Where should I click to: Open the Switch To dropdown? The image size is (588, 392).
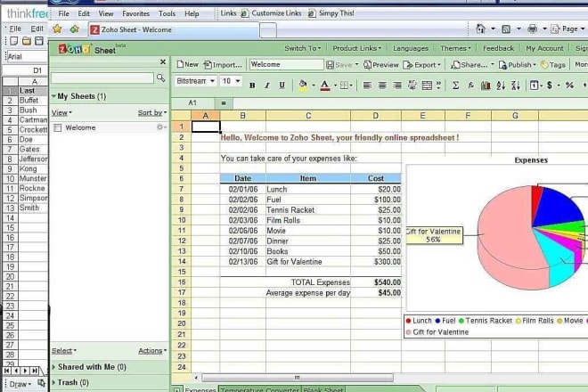303,48
